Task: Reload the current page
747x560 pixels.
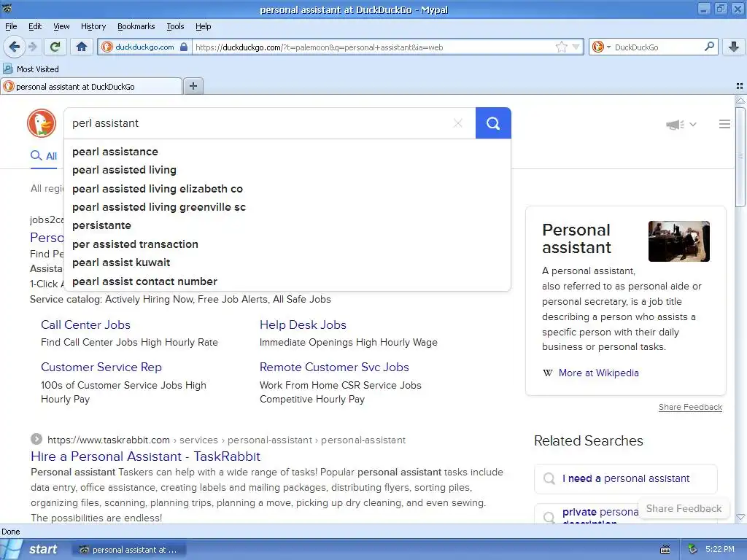Action: [x=55, y=47]
